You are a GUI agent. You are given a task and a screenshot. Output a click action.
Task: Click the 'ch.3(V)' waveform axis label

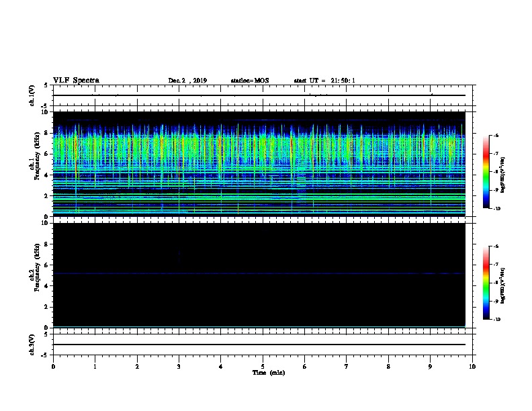click(x=32, y=345)
